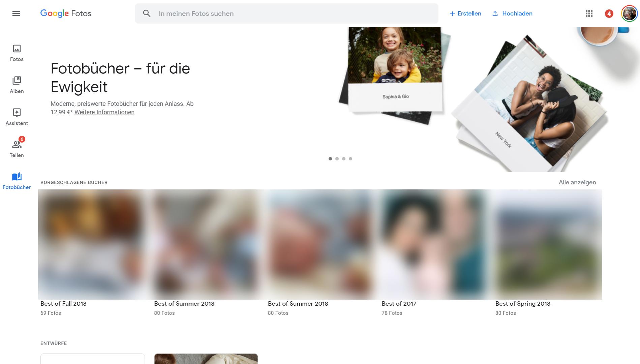Jump to the fourth carousel slide dot
The width and height of the screenshot is (640, 364).
pos(351,159)
